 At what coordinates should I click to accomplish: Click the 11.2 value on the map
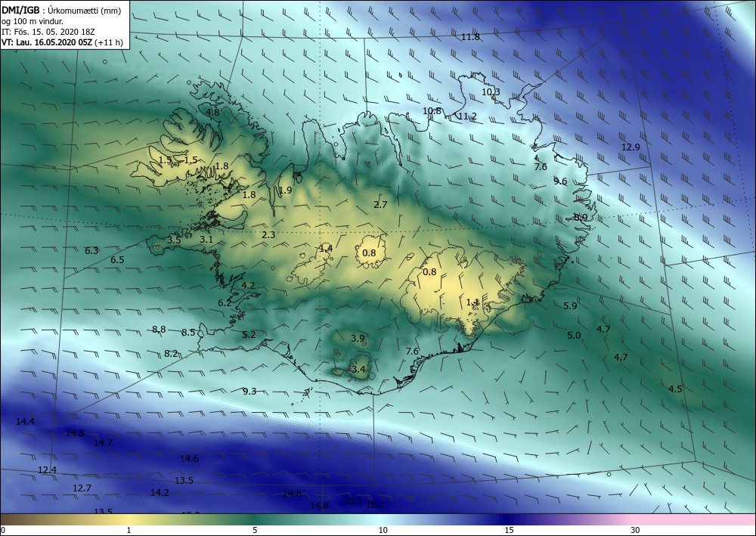[467, 116]
